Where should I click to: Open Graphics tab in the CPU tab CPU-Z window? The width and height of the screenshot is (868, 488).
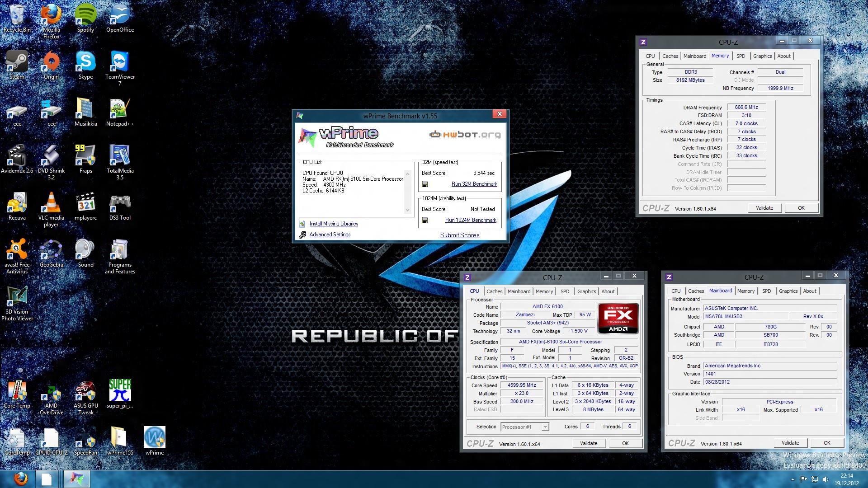click(x=586, y=291)
